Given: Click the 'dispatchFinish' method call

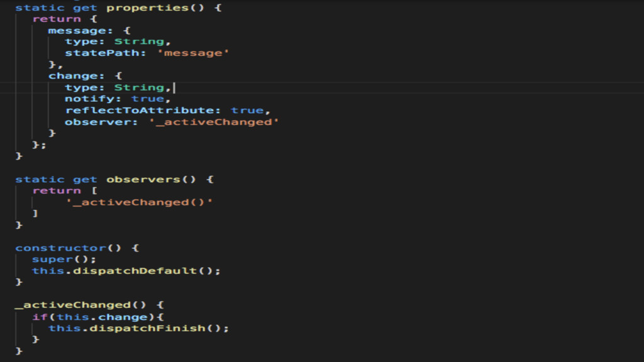Looking at the screenshot, I should [x=147, y=328].
